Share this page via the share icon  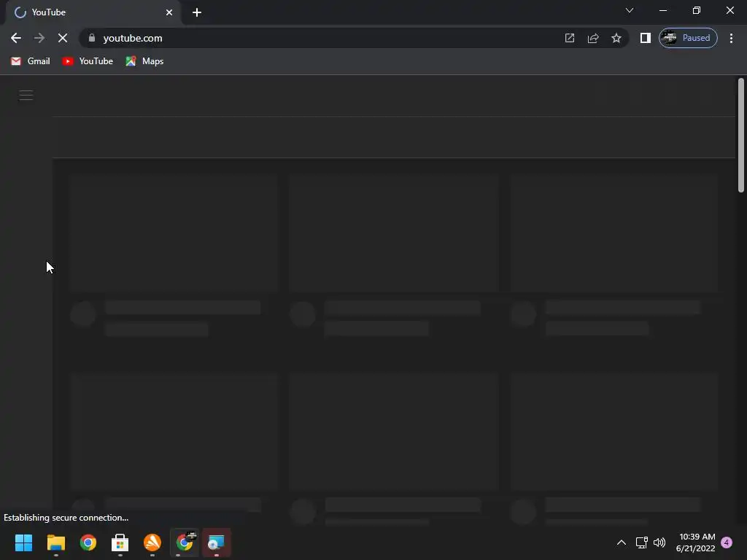pyautogui.click(x=593, y=38)
